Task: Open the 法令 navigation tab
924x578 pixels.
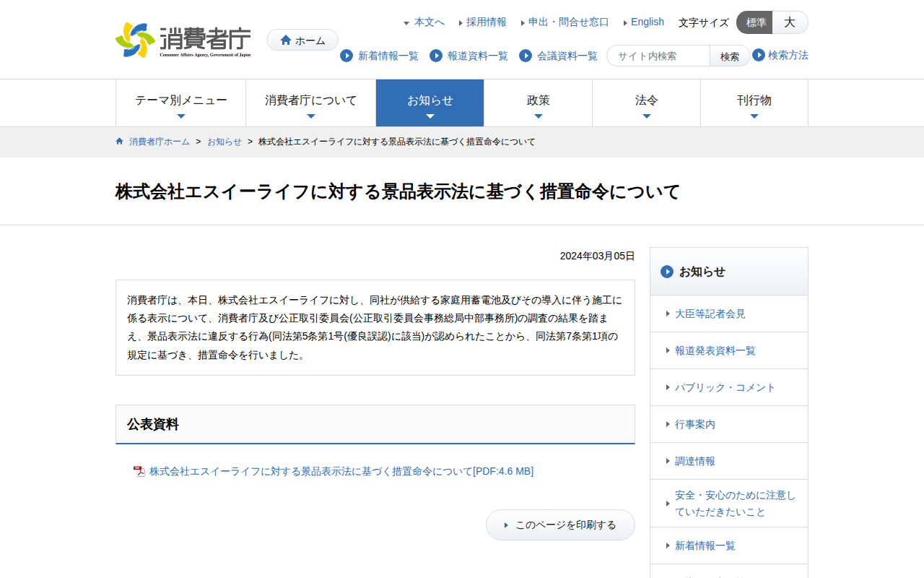Action: (x=646, y=103)
